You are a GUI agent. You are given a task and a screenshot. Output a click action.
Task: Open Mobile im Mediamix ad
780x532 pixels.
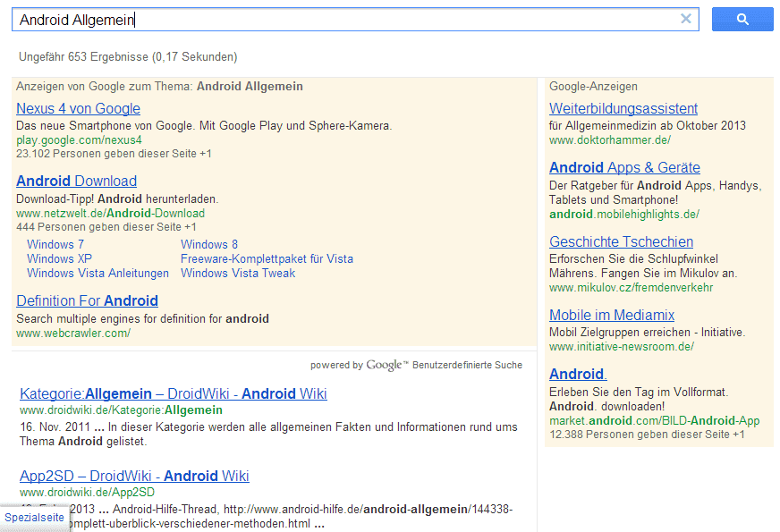[611, 316]
